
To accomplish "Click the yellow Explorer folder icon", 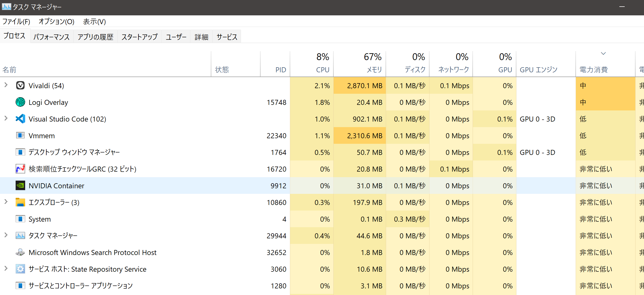I will (20, 202).
